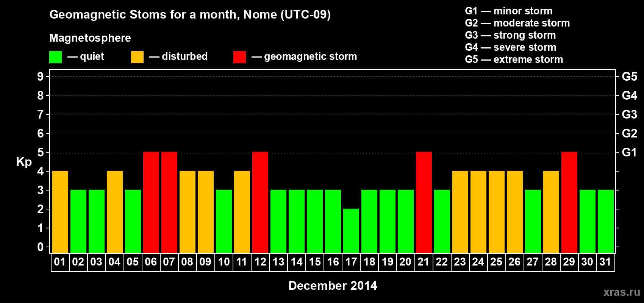Click the date label 26
644x303 pixels.
[x=514, y=262]
